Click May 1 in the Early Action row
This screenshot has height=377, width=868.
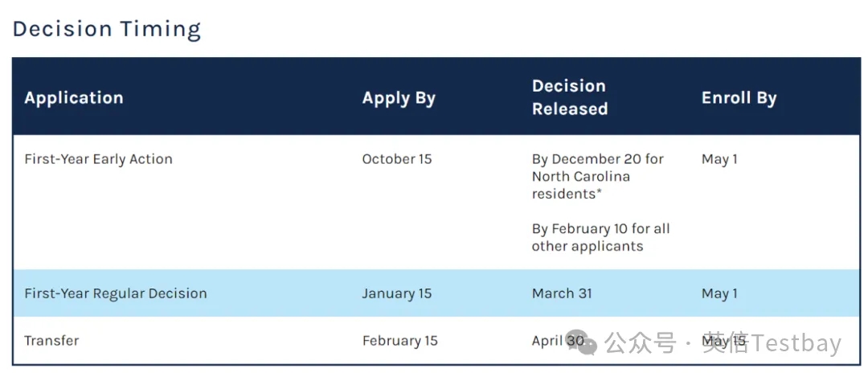pos(719,159)
